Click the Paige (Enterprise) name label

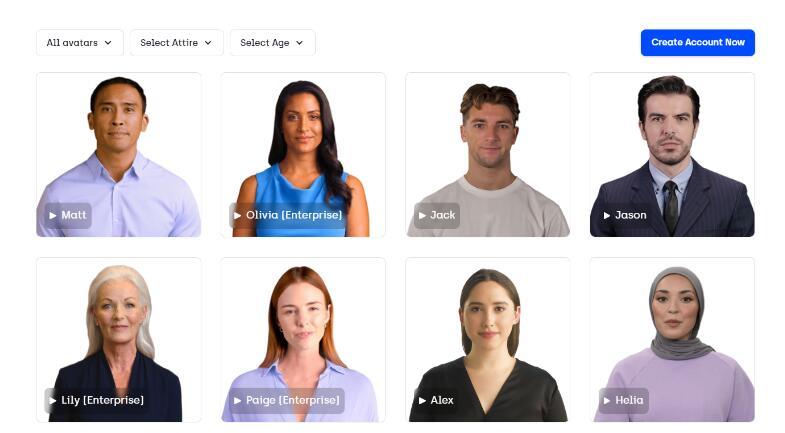(x=292, y=400)
